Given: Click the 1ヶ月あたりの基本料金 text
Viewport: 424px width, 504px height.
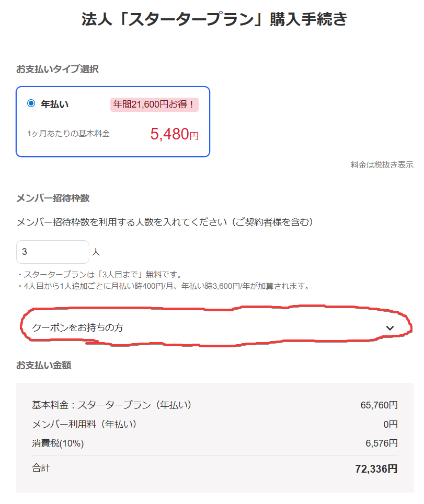Looking at the screenshot, I should tap(68, 134).
